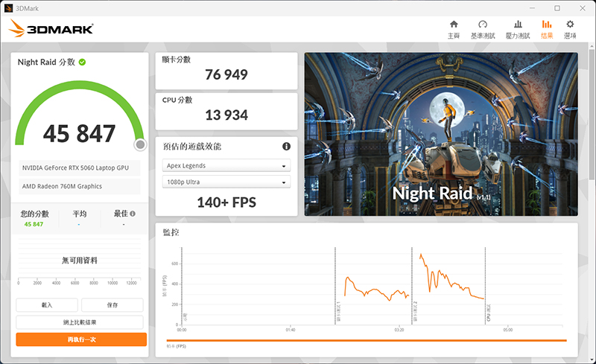Click the orange FPS timeline bar

[x=367, y=340]
